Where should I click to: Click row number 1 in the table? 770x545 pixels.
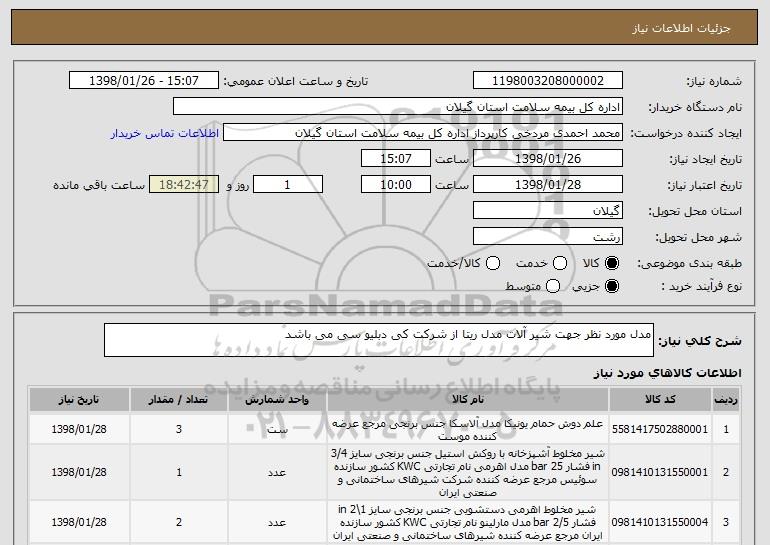coord(726,429)
